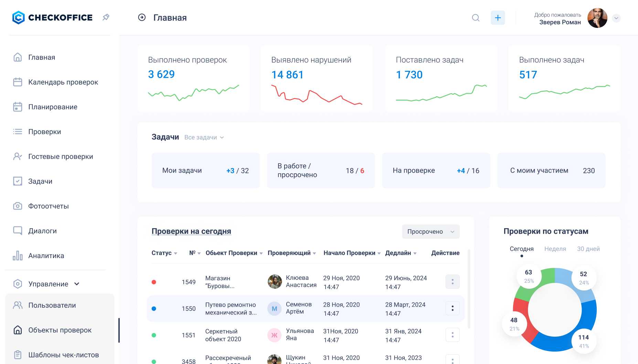Open the search magnifier icon
Image resolution: width=638 pixels, height=364 pixels.
(x=476, y=18)
